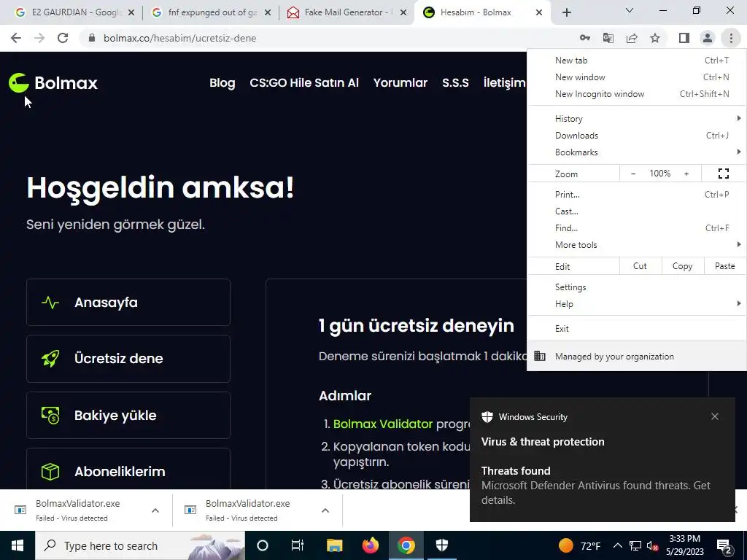
Task: Expand options for second BolmaxValidator.exe download
Action: [x=325, y=510]
